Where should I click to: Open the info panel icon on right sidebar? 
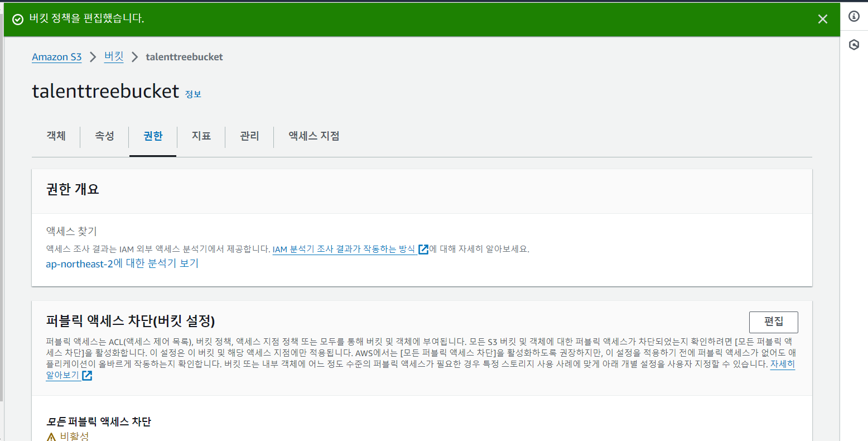pos(853,16)
